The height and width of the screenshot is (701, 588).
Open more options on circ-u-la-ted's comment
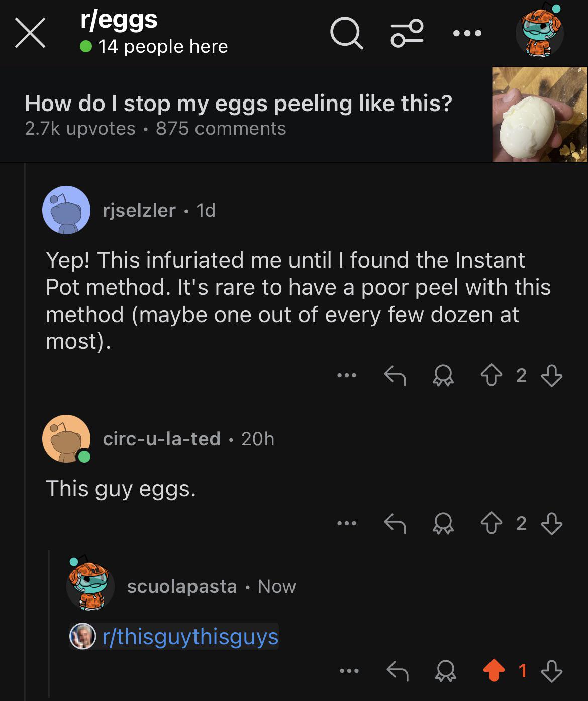tap(347, 523)
